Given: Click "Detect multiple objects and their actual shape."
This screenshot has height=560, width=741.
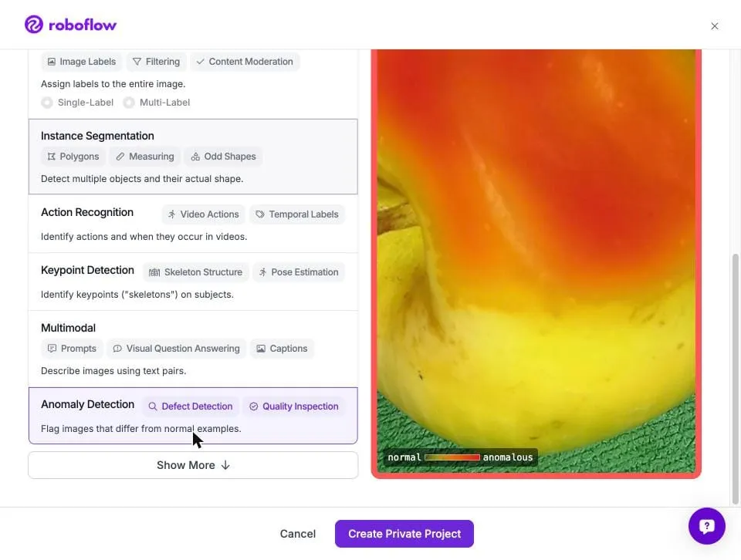Looking at the screenshot, I should tap(142, 179).
